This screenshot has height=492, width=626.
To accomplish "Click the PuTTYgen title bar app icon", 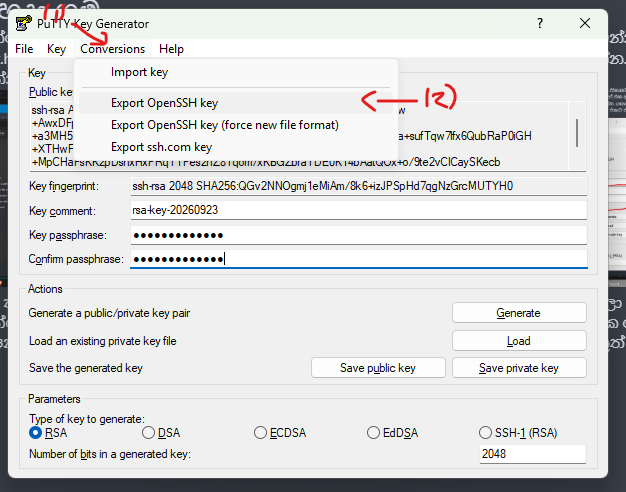I will (24, 23).
